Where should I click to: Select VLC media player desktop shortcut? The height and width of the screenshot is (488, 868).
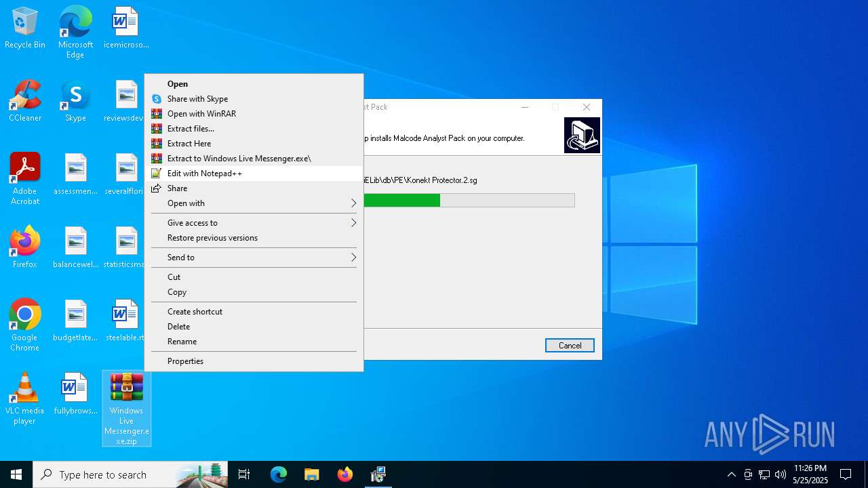point(25,399)
